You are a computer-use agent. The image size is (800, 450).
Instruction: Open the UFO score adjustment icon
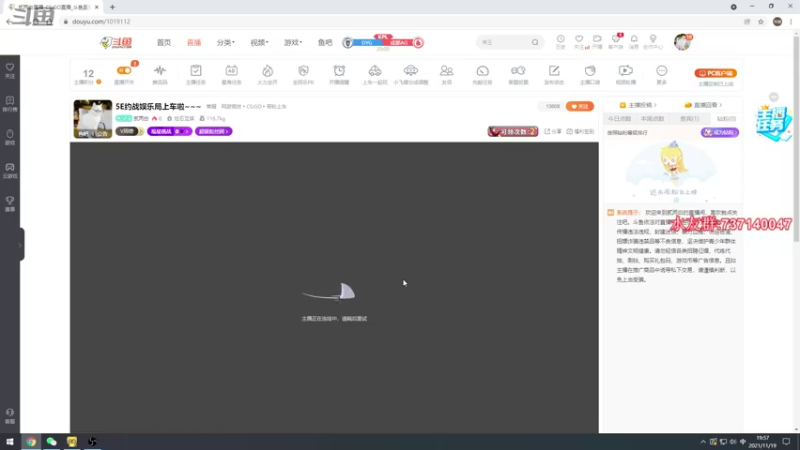click(410, 70)
